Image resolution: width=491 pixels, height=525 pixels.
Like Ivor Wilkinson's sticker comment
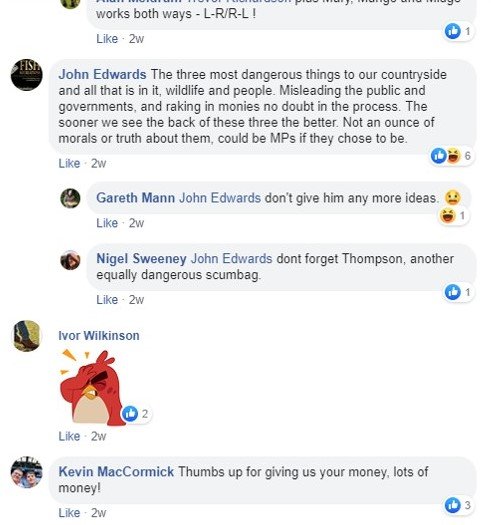69,436
